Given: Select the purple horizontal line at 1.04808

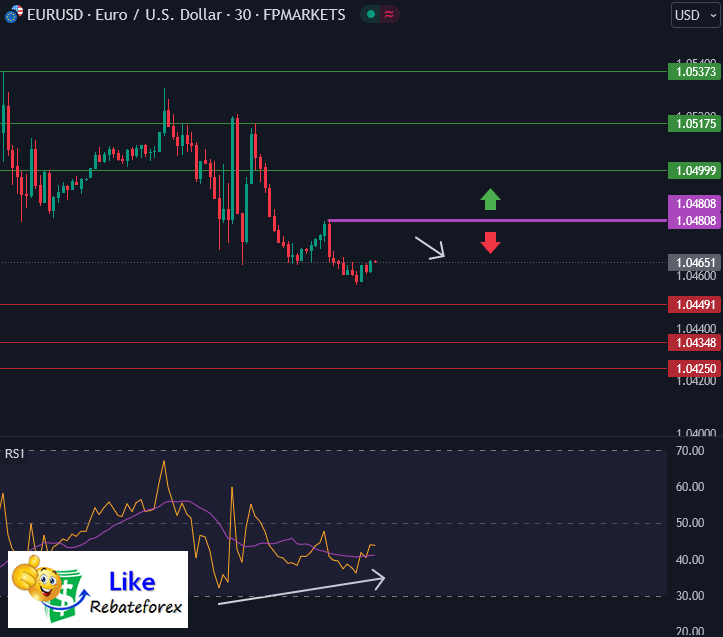Looking at the screenshot, I should tap(497, 220).
